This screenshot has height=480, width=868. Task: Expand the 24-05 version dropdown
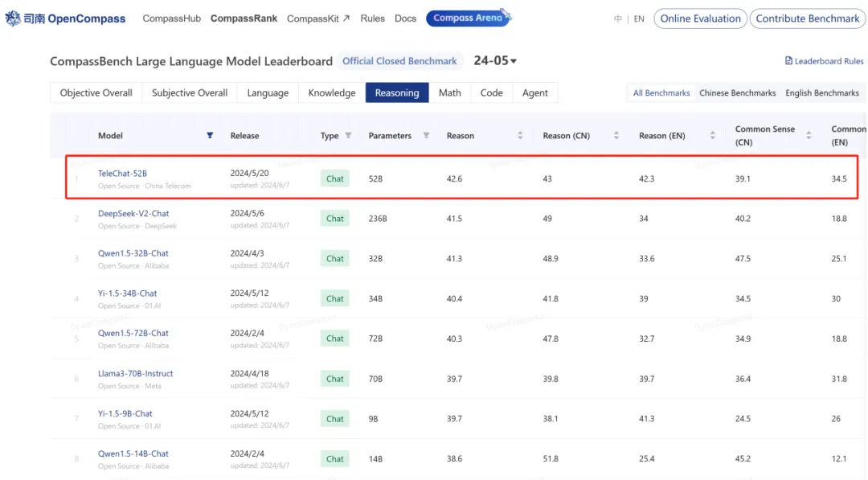point(495,61)
